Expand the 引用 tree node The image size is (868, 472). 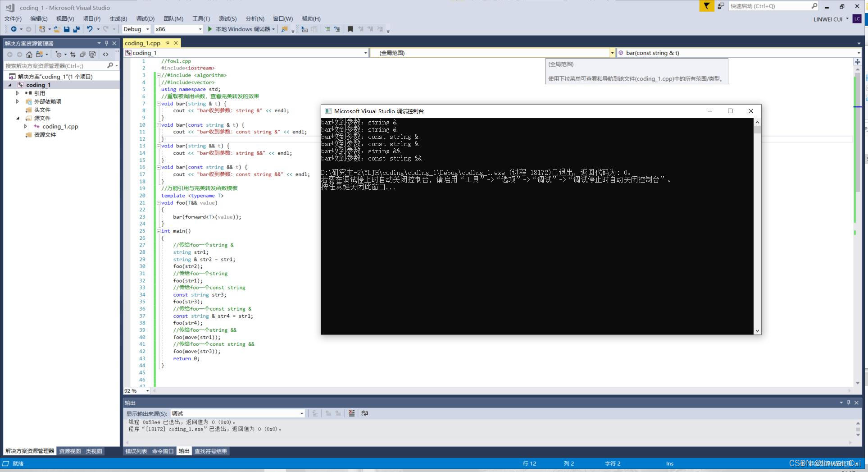click(18, 93)
